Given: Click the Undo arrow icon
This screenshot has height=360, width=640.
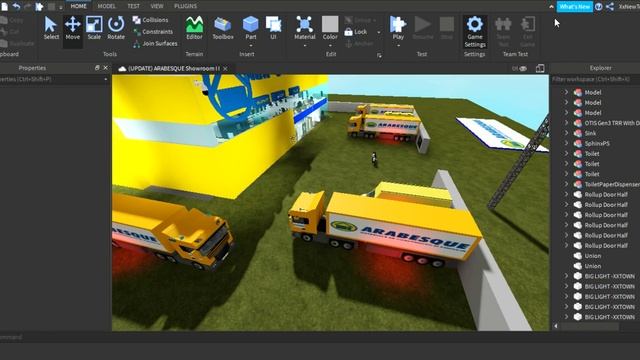Looking at the screenshot, I should (x=16, y=6).
